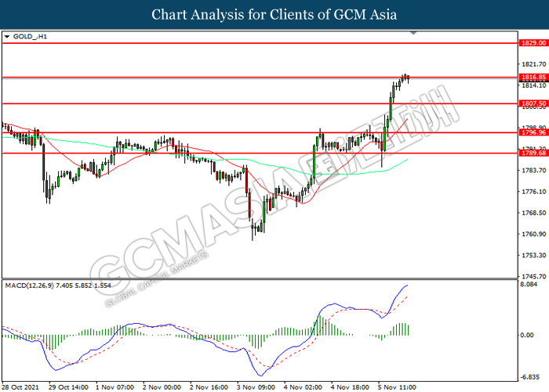Click the 1745.70 price axis value
Viewport: 549px width, 392px height.
(x=534, y=276)
